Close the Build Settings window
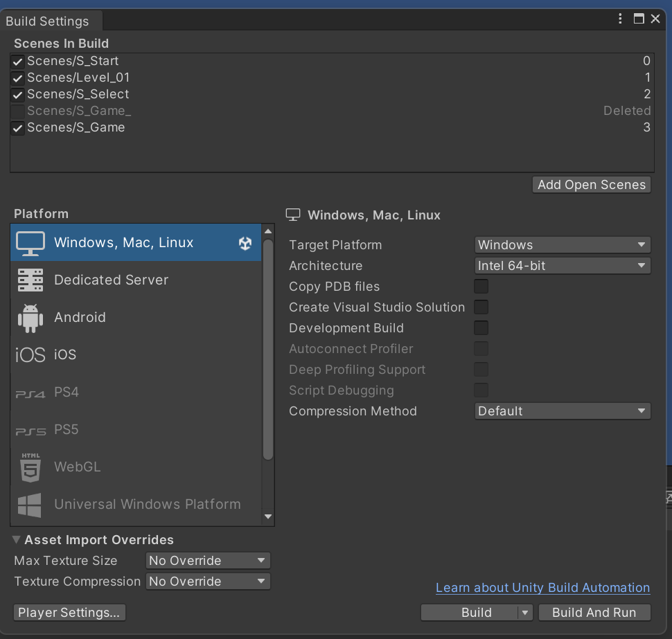The height and width of the screenshot is (639, 672). click(655, 19)
